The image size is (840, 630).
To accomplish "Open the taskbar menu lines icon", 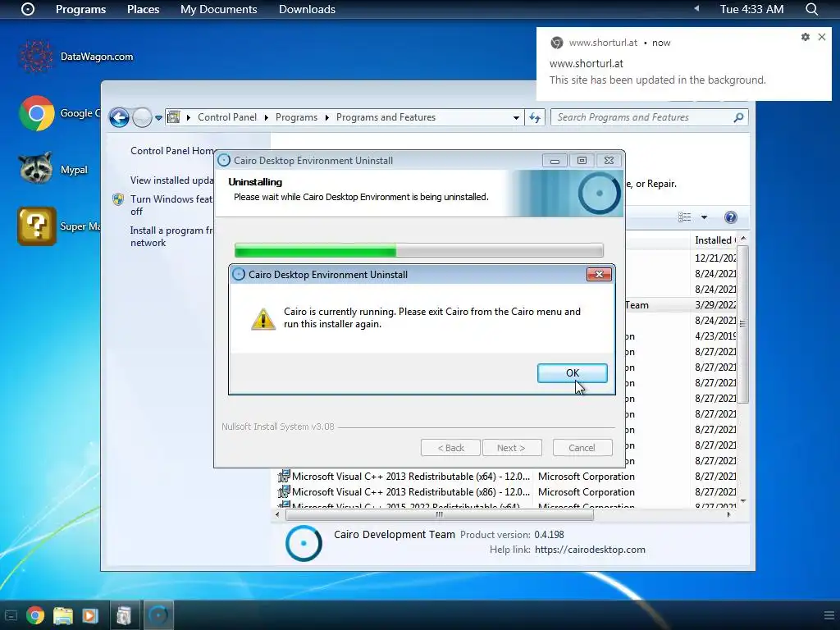I will (x=829, y=615).
